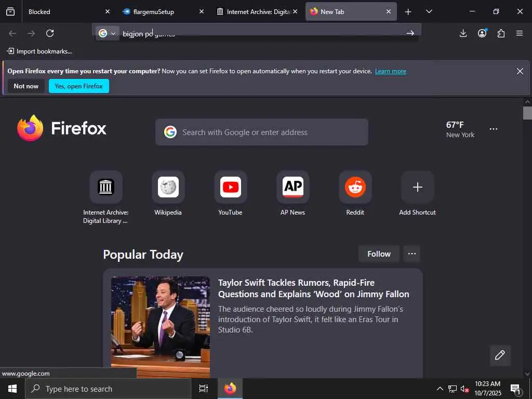The width and height of the screenshot is (532, 399).
Task: Open the Extensions puzzle icon
Action: (x=501, y=33)
